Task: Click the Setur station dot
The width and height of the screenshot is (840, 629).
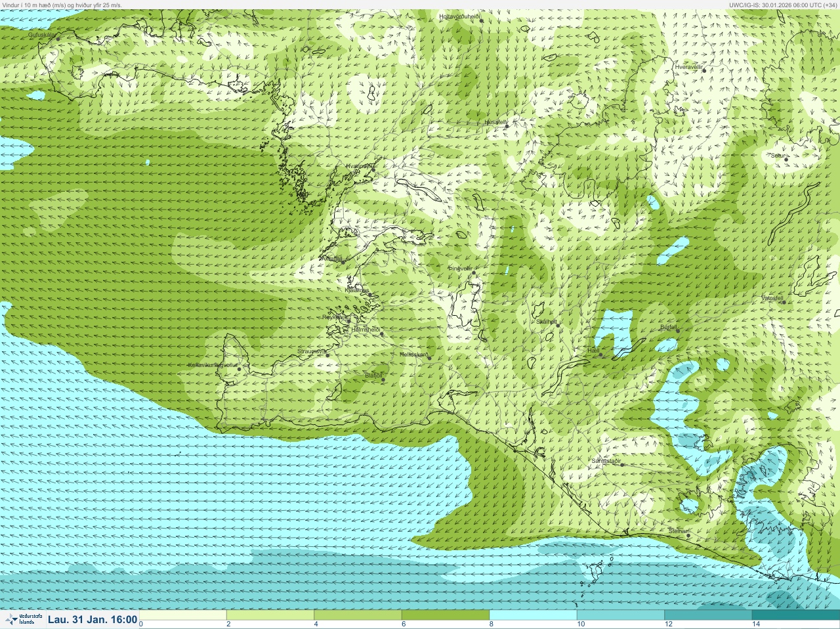Action: click(786, 160)
